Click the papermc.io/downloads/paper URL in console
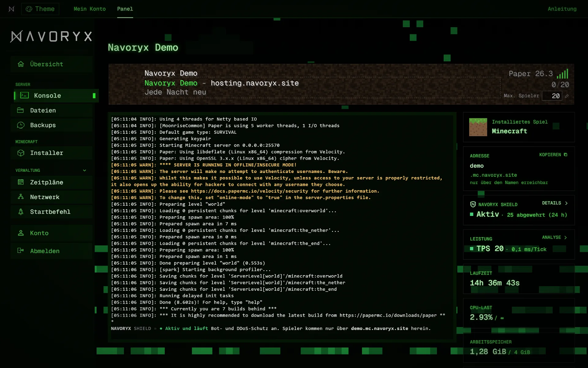The image size is (588, 368). click(x=388, y=315)
